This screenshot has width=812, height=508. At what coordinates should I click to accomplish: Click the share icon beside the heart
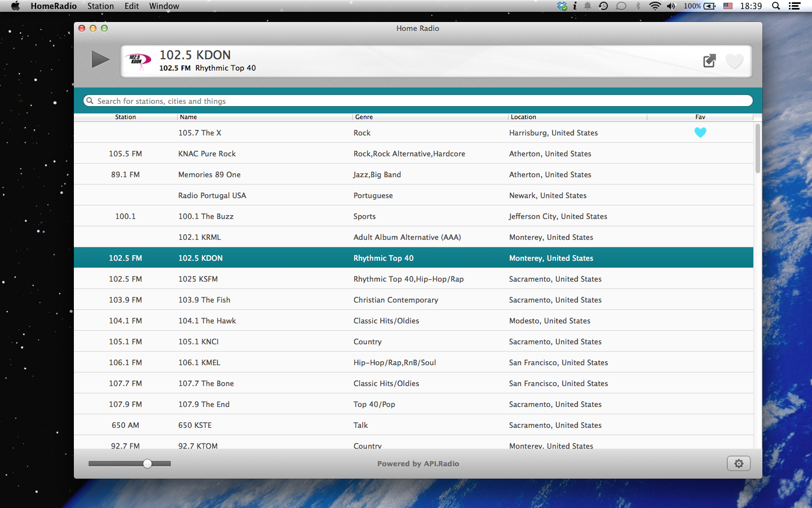(x=709, y=61)
